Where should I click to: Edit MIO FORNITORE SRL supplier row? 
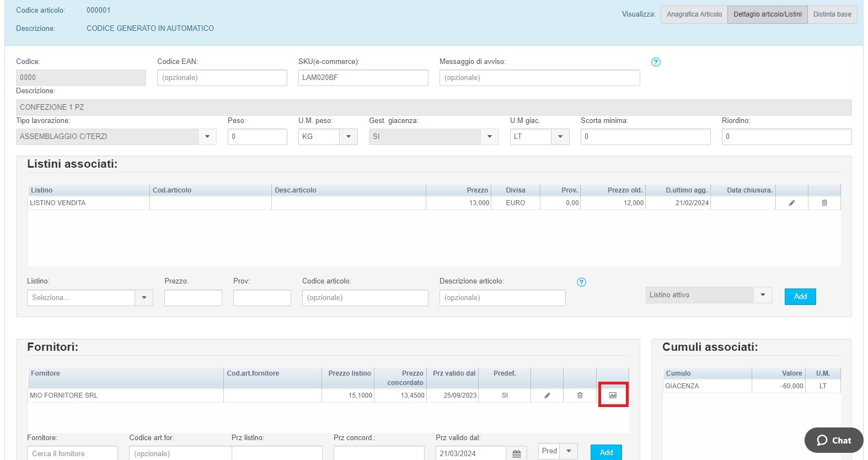click(547, 395)
